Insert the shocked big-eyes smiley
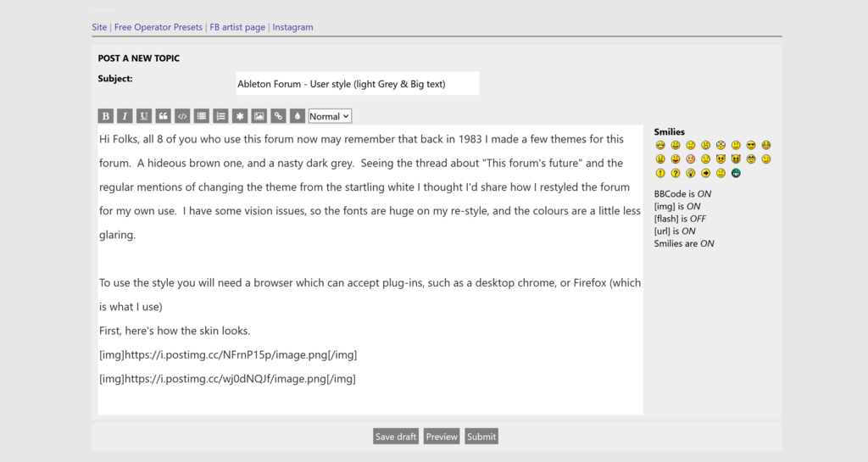This screenshot has width=868, height=462. click(721, 145)
